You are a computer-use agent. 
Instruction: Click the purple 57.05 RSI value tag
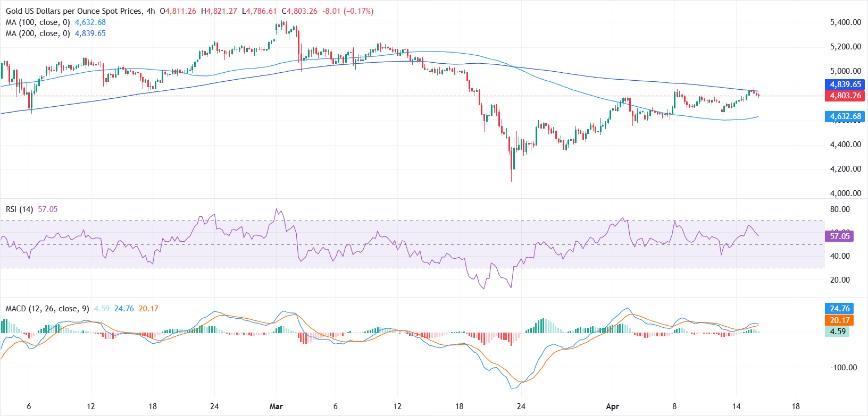839,236
